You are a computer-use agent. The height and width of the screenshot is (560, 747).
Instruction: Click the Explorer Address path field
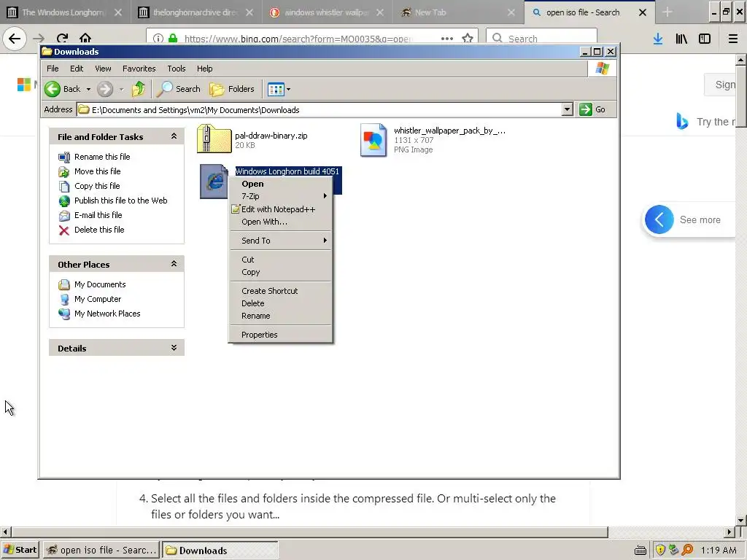(320, 109)
